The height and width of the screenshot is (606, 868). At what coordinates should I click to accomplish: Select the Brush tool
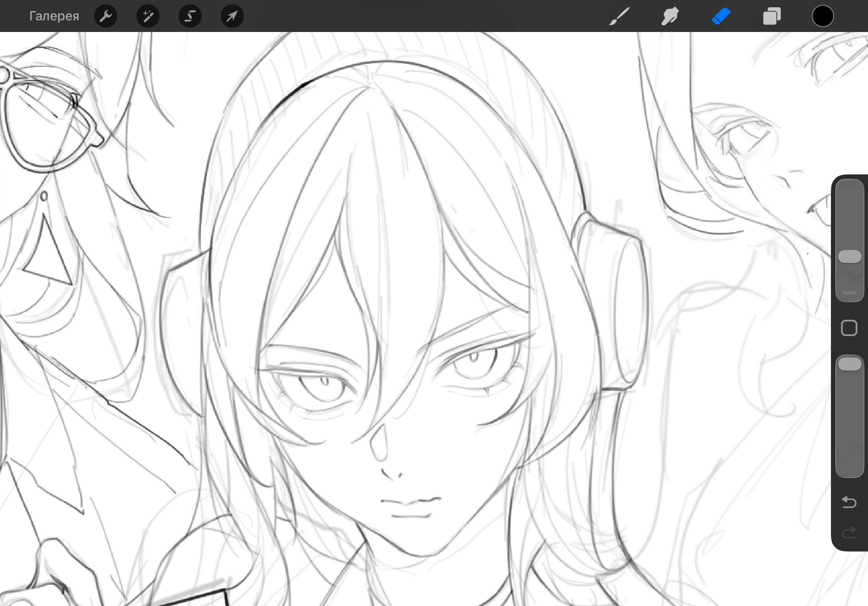(619, 16)
